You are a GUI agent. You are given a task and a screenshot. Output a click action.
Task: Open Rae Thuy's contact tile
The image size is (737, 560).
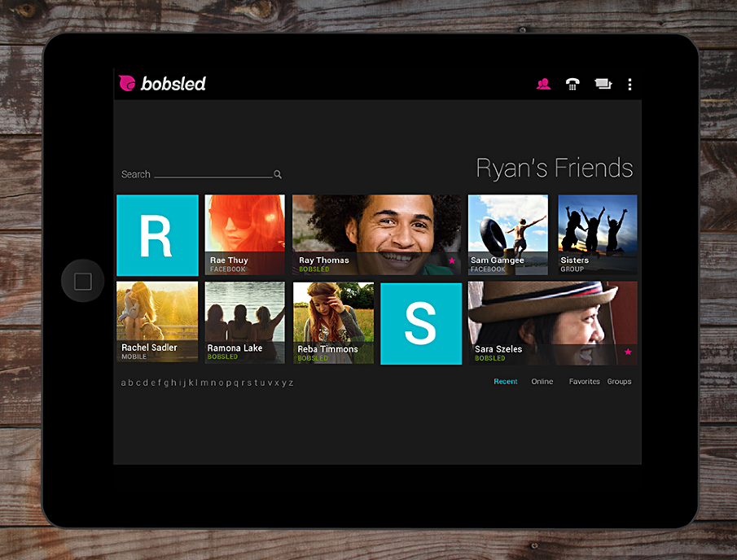coord(245,235)
